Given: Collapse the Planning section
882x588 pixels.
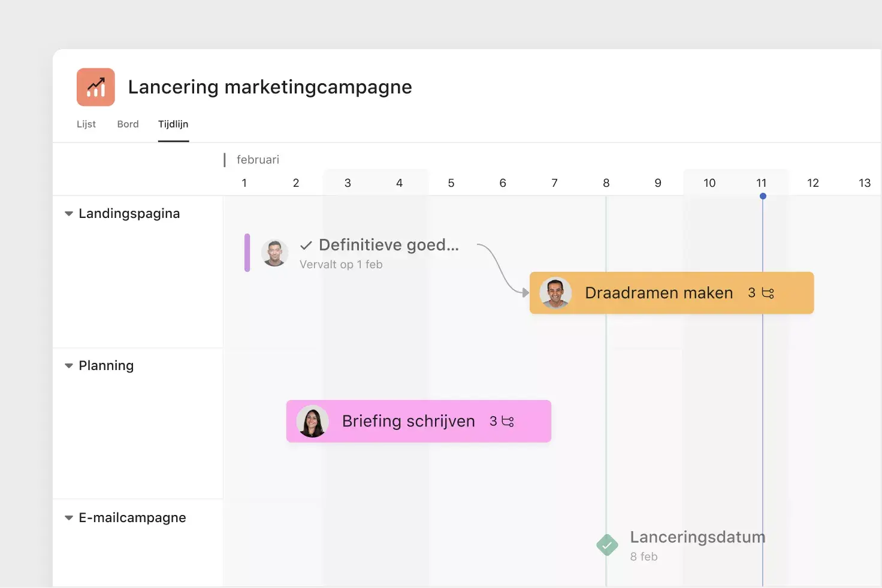Looking at the screenshot, I should (68, 365).
